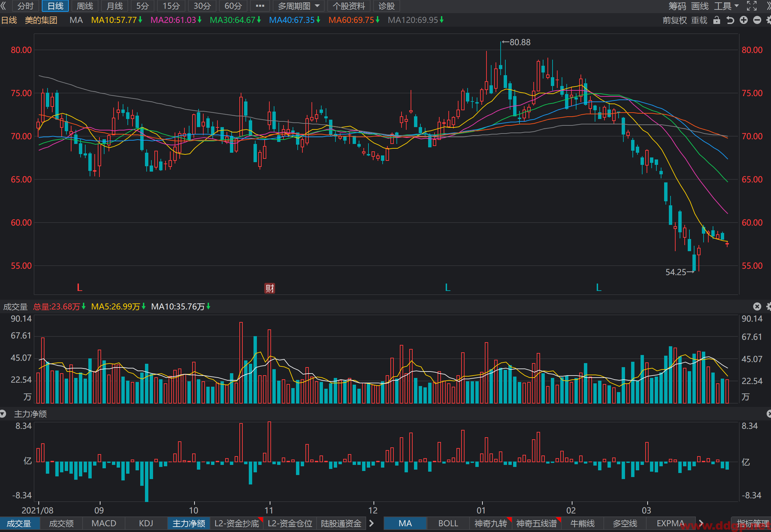Viewport: 771px width, 532px height.
Task: Open 个股资料 stock information
Action: point(349,6)
